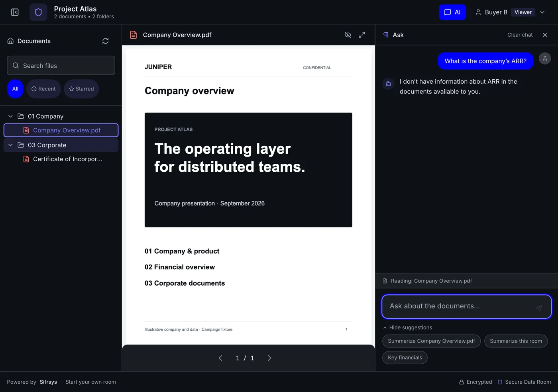The height and width of the screenshot is (392, 558).
Task: Open the 03 Corporate folder icon
Action: pos(21,145)
